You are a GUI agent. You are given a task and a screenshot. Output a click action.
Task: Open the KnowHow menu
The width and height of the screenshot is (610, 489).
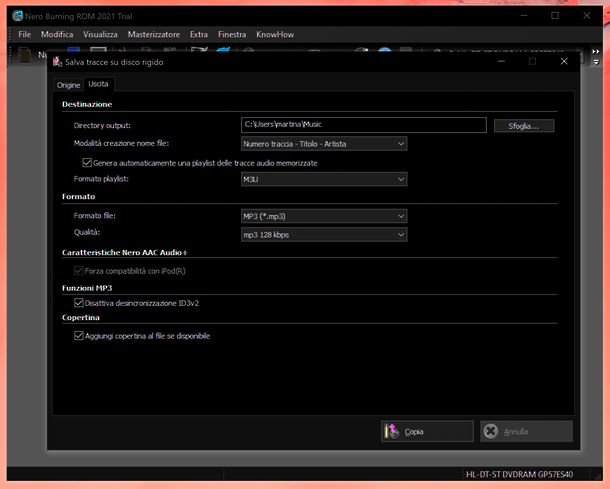(275, 35)
